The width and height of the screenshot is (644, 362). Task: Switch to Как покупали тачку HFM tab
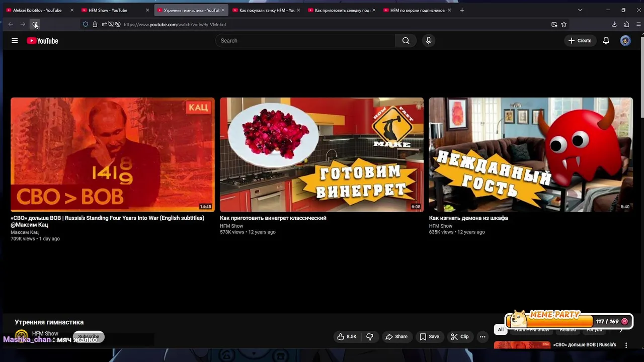pos(267,10)
